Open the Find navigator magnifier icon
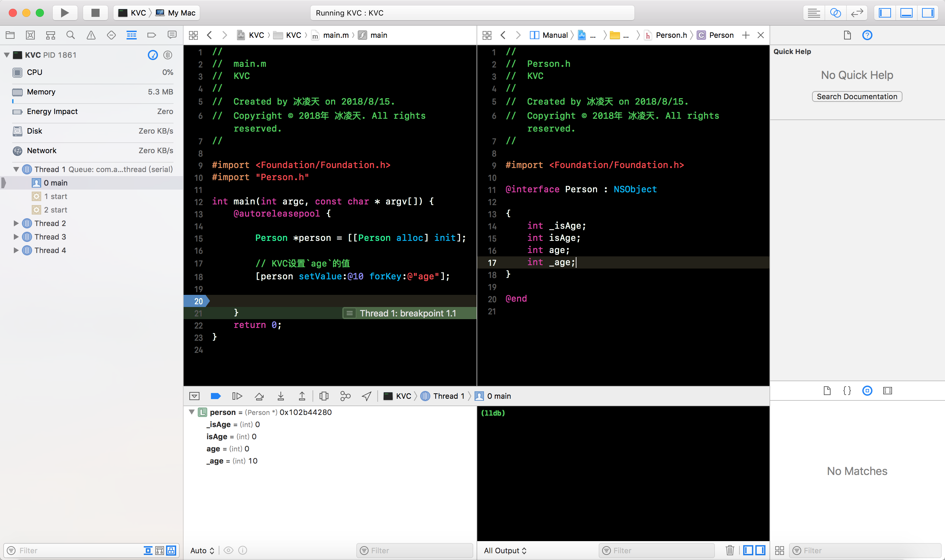The image size is (945, 560). 71,35
